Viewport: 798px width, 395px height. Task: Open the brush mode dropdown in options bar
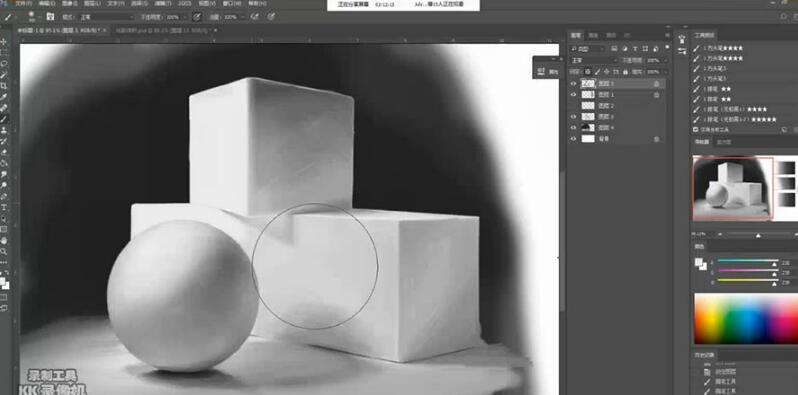coord(106,17)
